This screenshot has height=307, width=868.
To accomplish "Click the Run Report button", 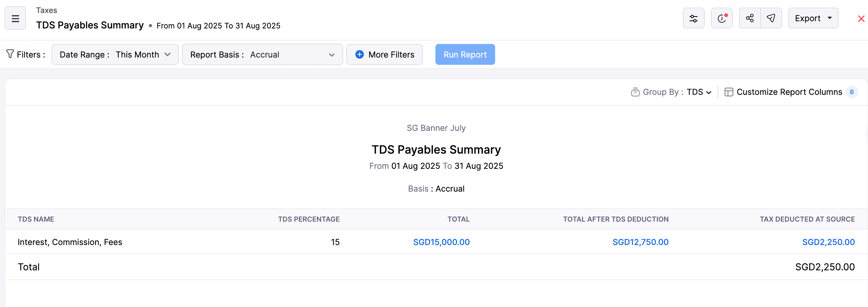I will tap(465, 54).
